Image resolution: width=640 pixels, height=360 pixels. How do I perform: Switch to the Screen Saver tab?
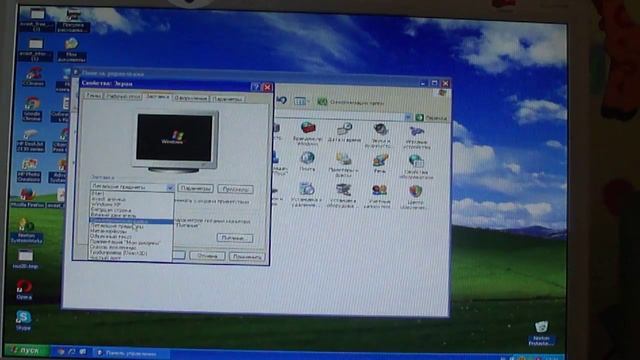pyautogui.click(x=157, y=96)
